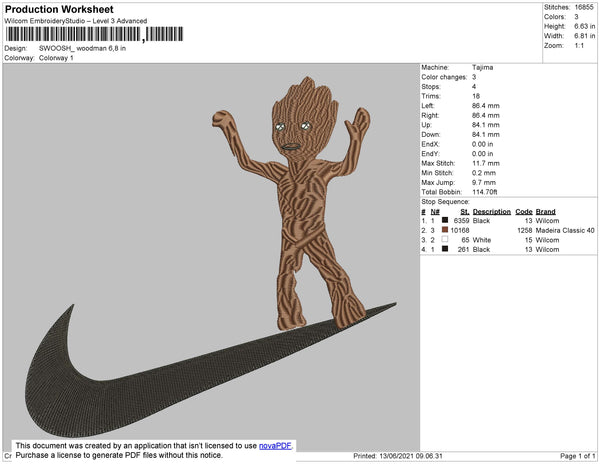Click the 'Stop Sequence:' heading

click(x=445, y=202)
